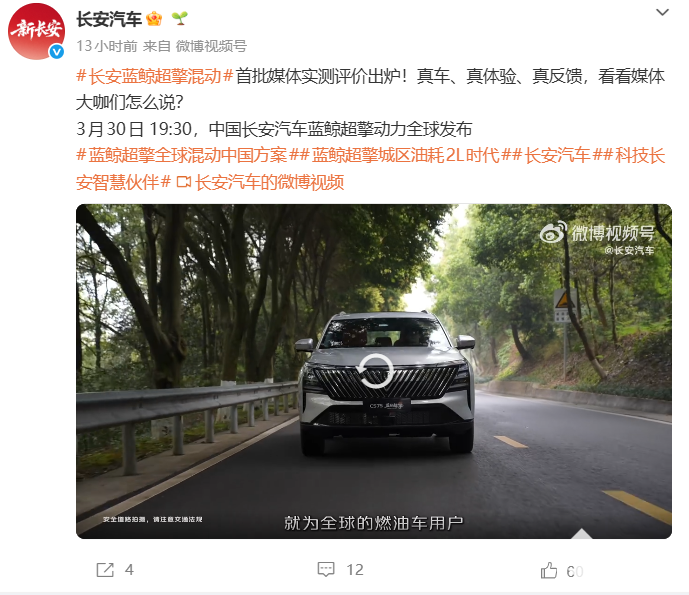Open the 微博视频号 source link
The height and width of the screenshot is (595, 689).
click(x=211, y=46)
